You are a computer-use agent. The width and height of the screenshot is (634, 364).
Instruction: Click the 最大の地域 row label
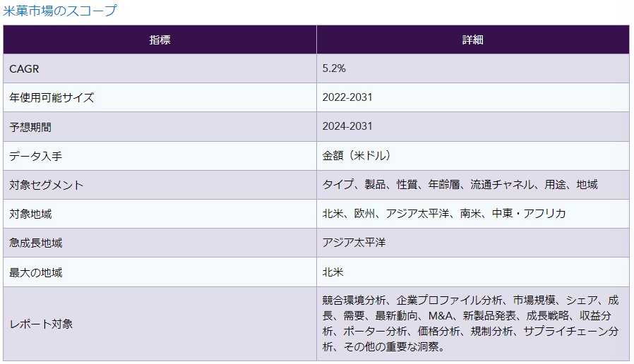tap(36, 272)
